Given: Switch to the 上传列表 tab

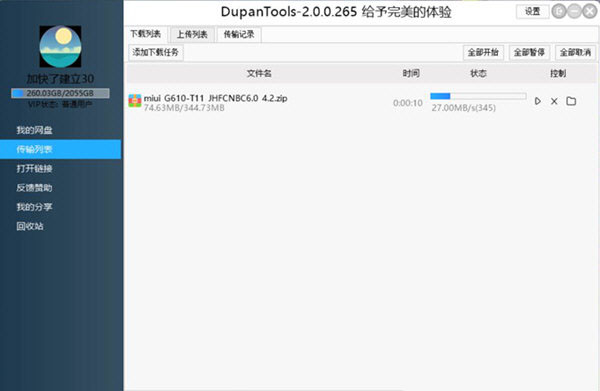Looking at the screenshot, I should click(192, 34).
